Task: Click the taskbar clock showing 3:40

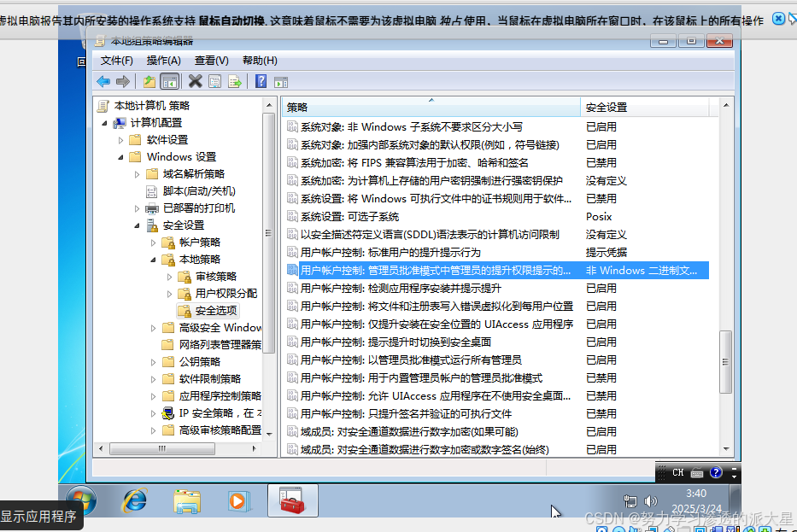Action: click(696, 494)
